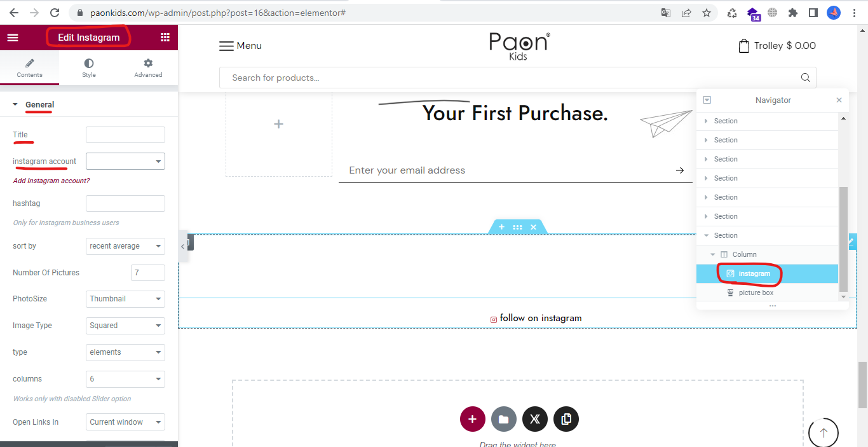The width and height of the screenshot is (868, 447).
Task: Delete section with handle X icon
Action: click(533, 227)
